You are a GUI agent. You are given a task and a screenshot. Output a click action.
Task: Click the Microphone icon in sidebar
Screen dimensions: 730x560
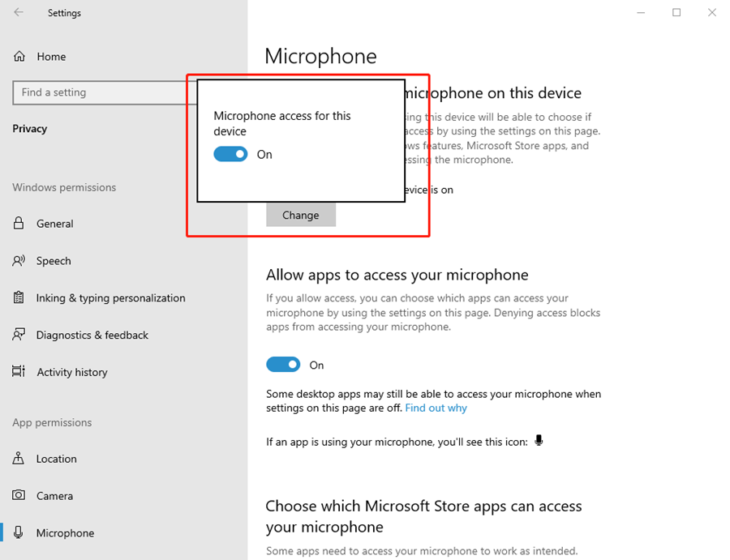click(x=18, y=532)
